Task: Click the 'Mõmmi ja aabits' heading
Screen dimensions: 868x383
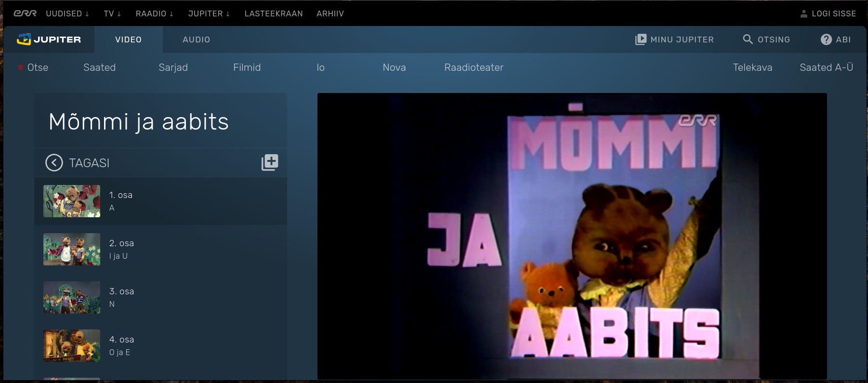Action: pos(139,121)
